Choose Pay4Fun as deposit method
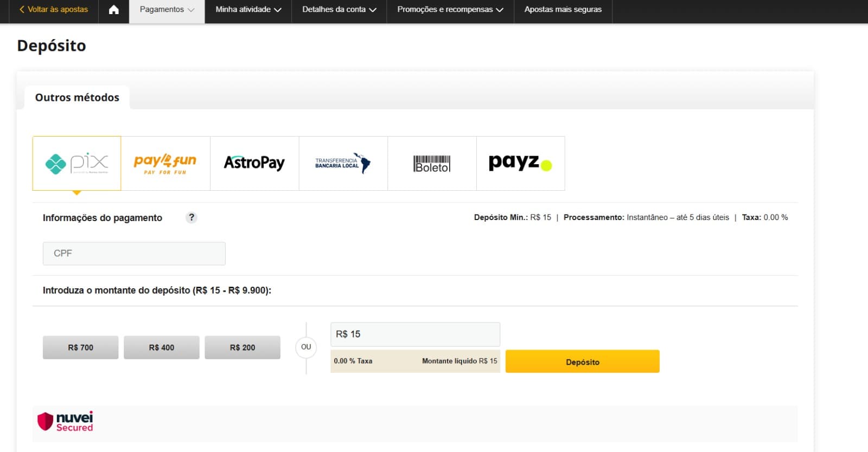 165,163
